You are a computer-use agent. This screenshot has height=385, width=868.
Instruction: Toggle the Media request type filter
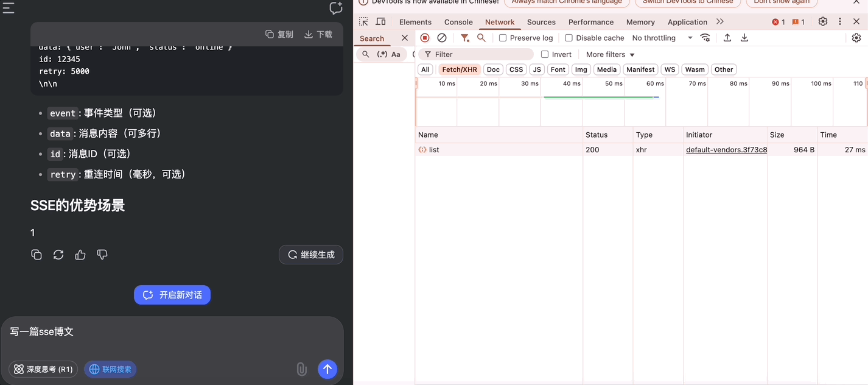pyautogui.click(x=607, y=69)
